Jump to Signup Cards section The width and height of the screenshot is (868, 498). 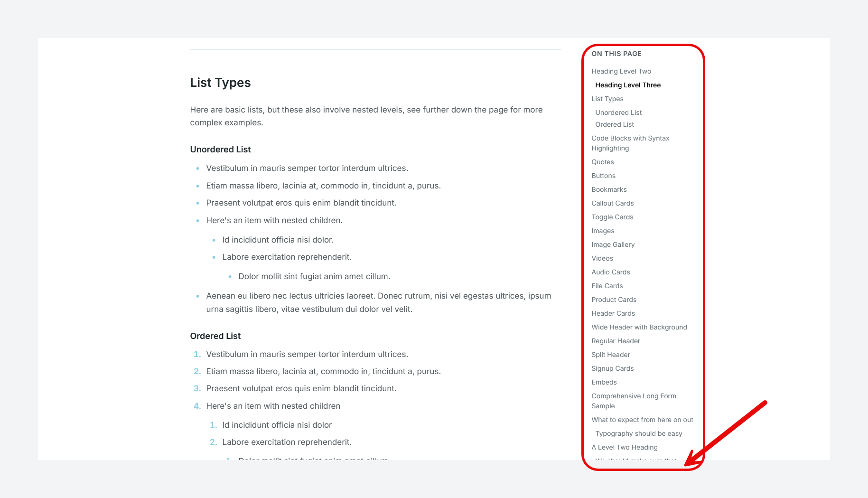click(613, 368)
